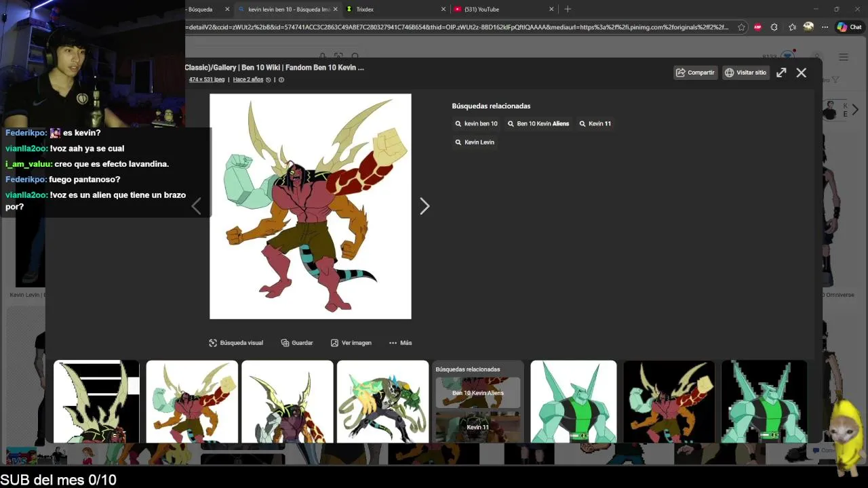Search related term Kevin 11

tap(595, 124)
